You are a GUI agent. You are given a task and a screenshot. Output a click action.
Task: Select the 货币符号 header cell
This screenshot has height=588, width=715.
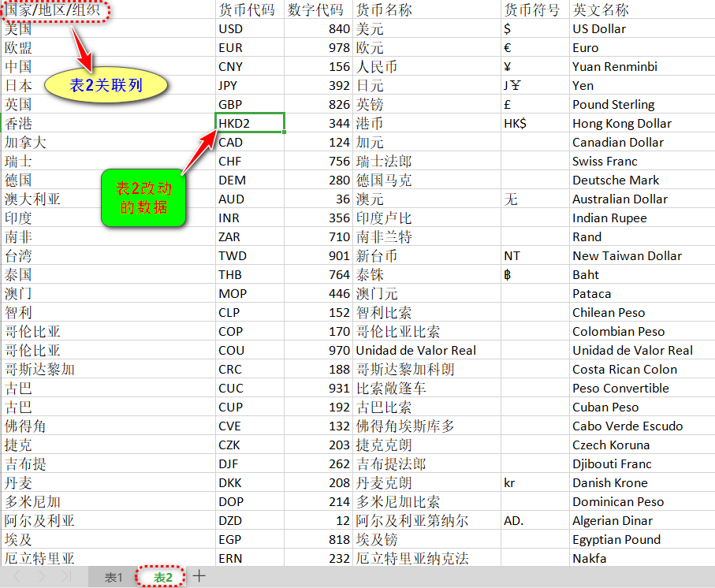[x=532, y=10]
